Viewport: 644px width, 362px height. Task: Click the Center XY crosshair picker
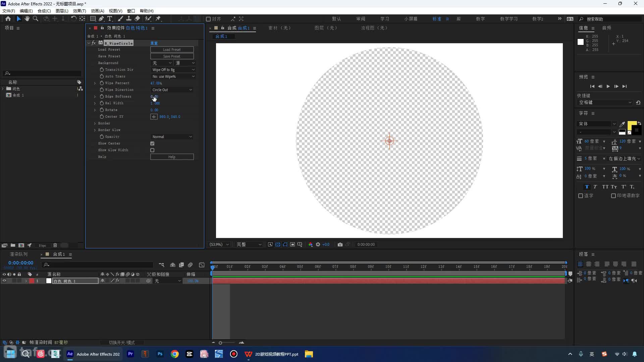coord(154,117)
